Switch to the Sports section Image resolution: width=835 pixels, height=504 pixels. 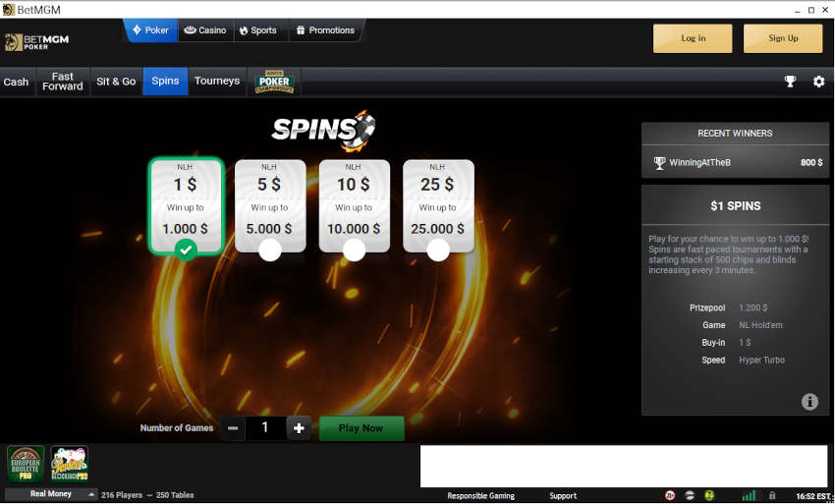point(258,30)
